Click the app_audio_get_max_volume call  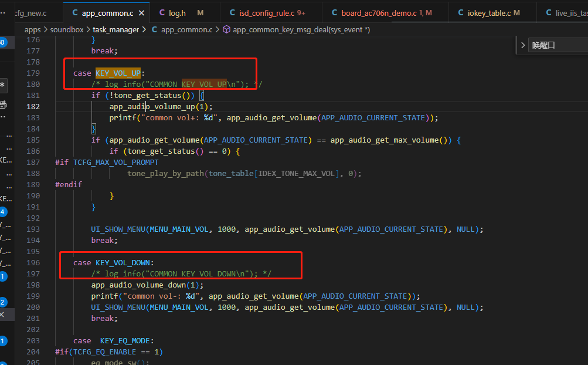click(x=385, y=140)
